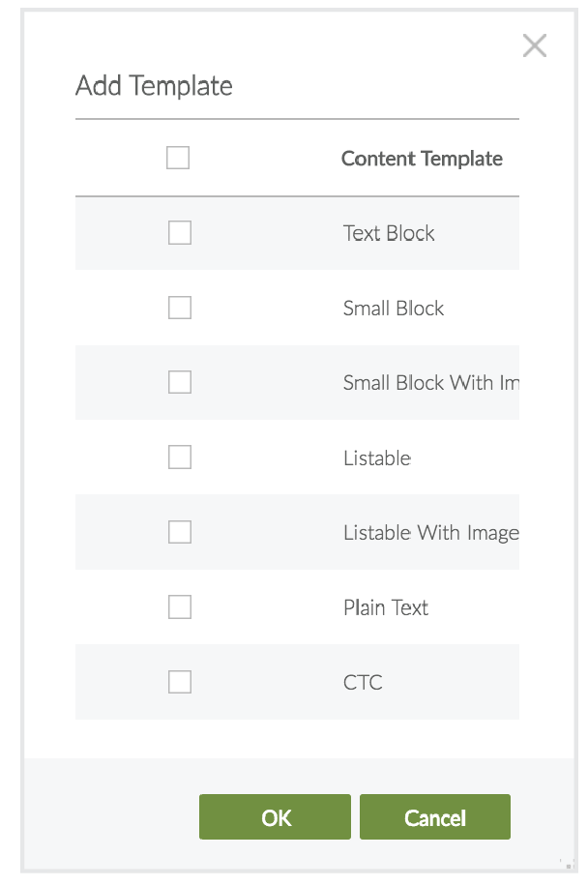The width and height of the screenshot is (588, 886).
Task: Click the Content Template column header
Action: point(422,159)
